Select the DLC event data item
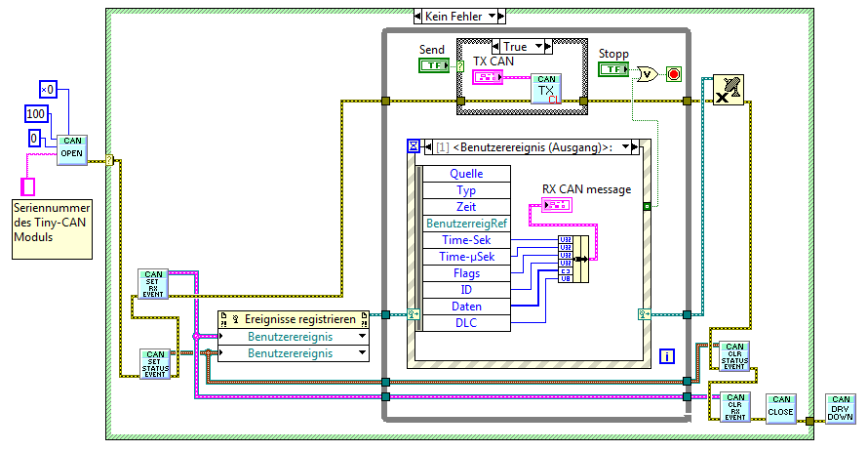 coord(466,323)
